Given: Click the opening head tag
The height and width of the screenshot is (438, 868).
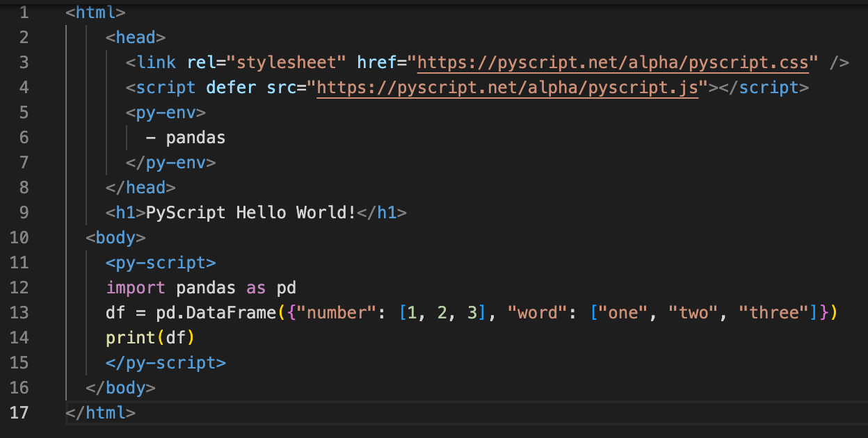Looking at the screenshot, I should (x=136, y=38).
